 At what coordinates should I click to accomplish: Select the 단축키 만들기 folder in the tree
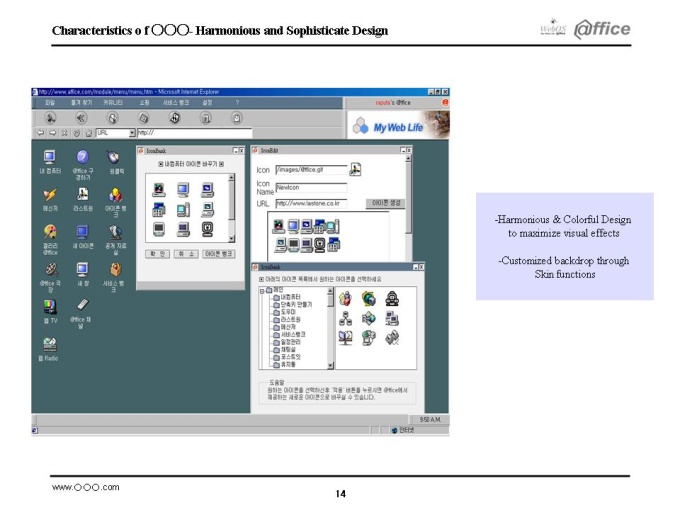(x=293, y=304)
